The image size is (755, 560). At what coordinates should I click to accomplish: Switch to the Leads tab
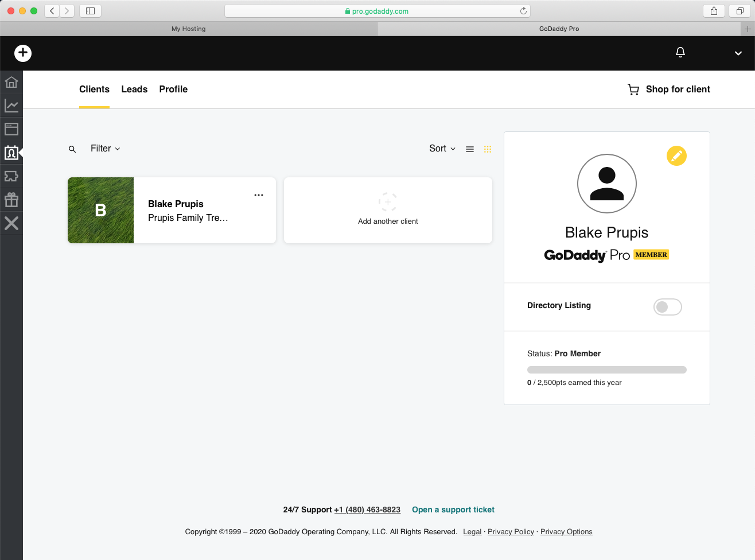[x=134, y=90]
